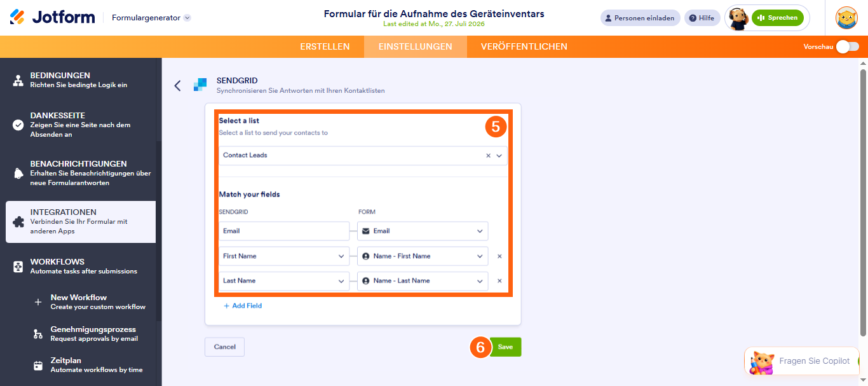Viewport: 868px width, 386px height.
Task: Expand the Contact Leads list dropdown
Action: coord(499,156)
